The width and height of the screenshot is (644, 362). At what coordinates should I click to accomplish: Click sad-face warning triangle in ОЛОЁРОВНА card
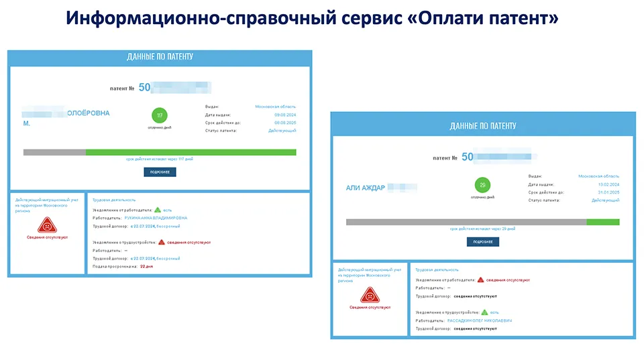tap(47, 225)
